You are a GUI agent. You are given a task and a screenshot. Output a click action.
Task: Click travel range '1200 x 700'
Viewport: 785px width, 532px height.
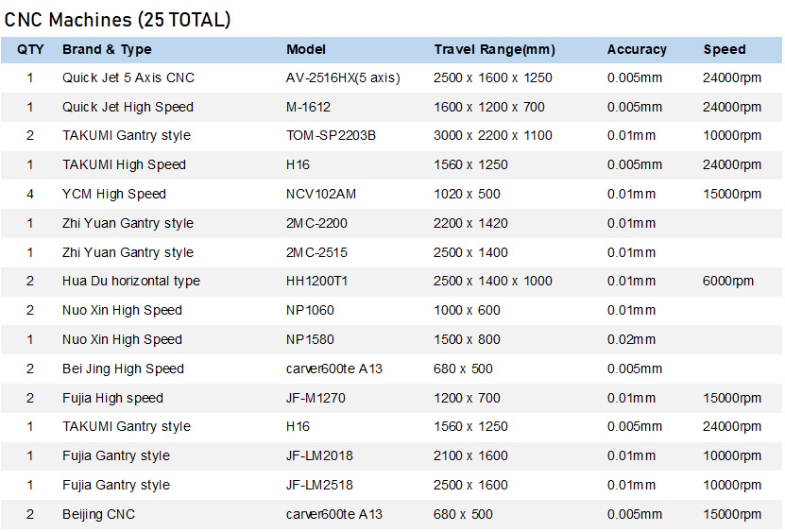tap(467, 398)
